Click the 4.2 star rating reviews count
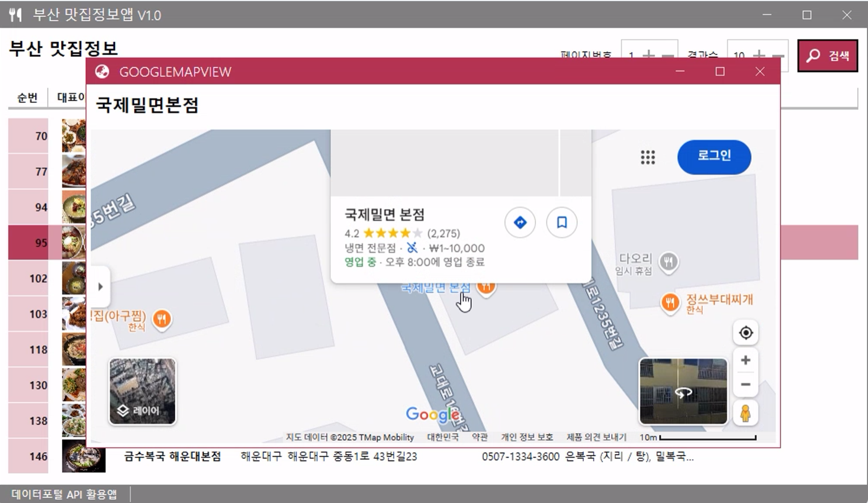This screenshot has height=503, width=868. click(443, 233)
